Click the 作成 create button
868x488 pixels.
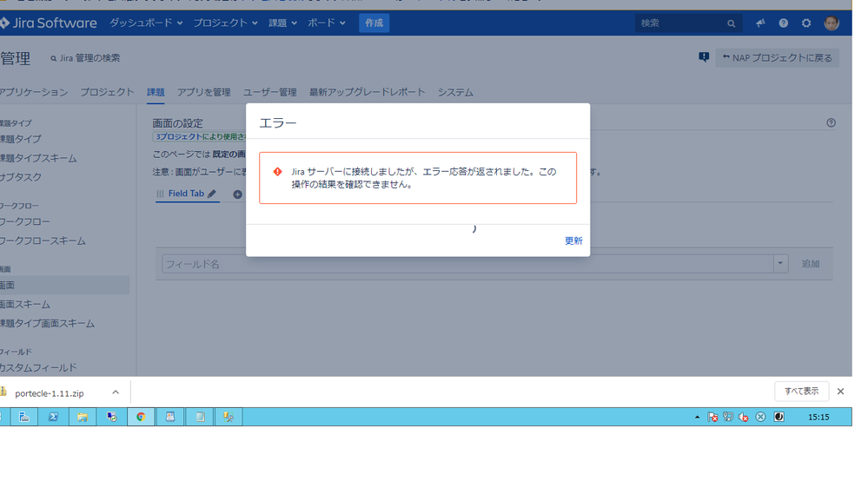coord(374,23)
